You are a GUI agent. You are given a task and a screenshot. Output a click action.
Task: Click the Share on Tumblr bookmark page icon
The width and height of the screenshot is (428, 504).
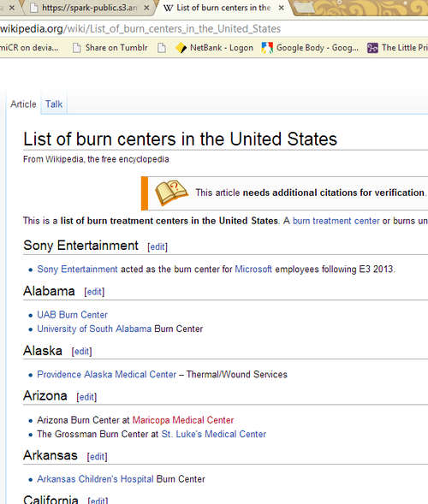pyautogui.click(x=76, y=48)
